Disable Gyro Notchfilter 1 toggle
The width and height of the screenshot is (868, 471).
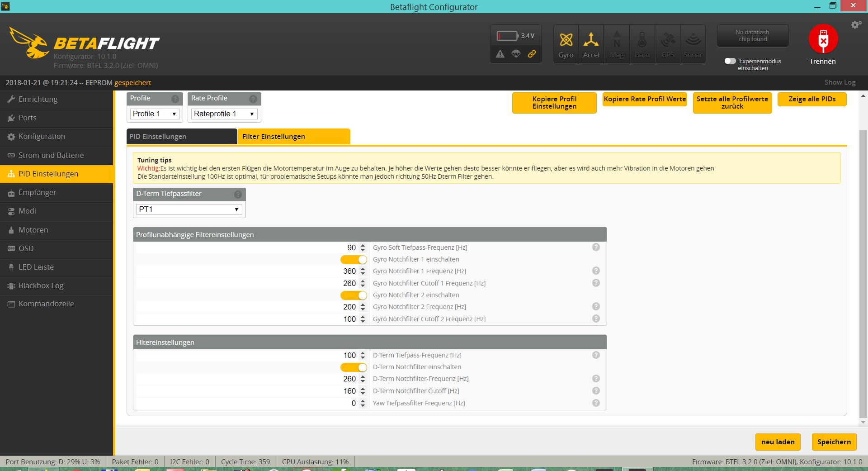(x=354, y=259)
